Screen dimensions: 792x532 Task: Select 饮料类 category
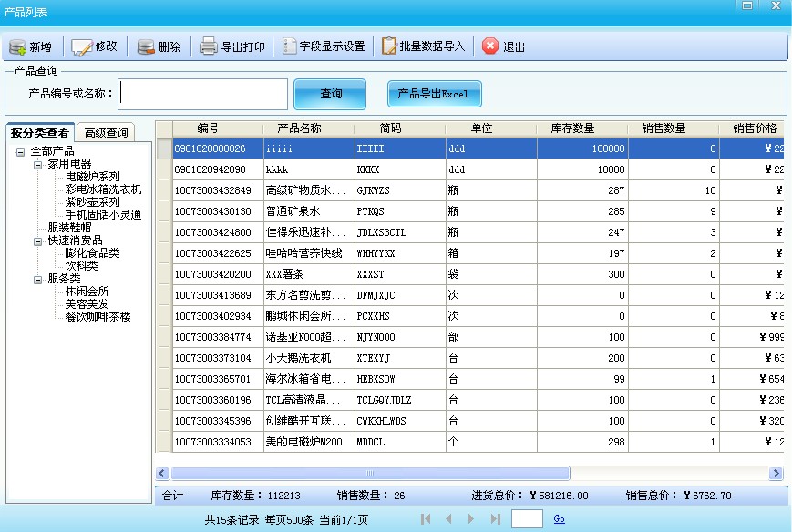coord(81,265)
